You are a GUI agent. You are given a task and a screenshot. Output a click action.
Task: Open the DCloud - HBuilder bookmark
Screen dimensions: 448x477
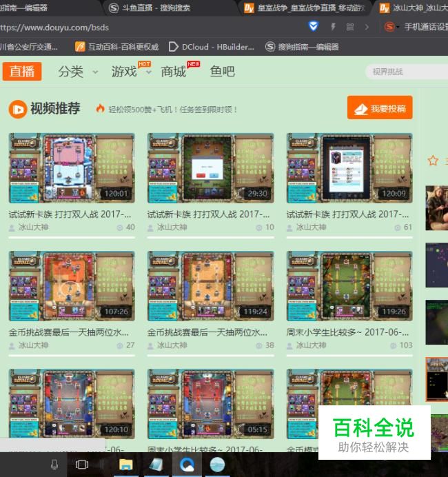pyautogui.click(x=212, y=47)
